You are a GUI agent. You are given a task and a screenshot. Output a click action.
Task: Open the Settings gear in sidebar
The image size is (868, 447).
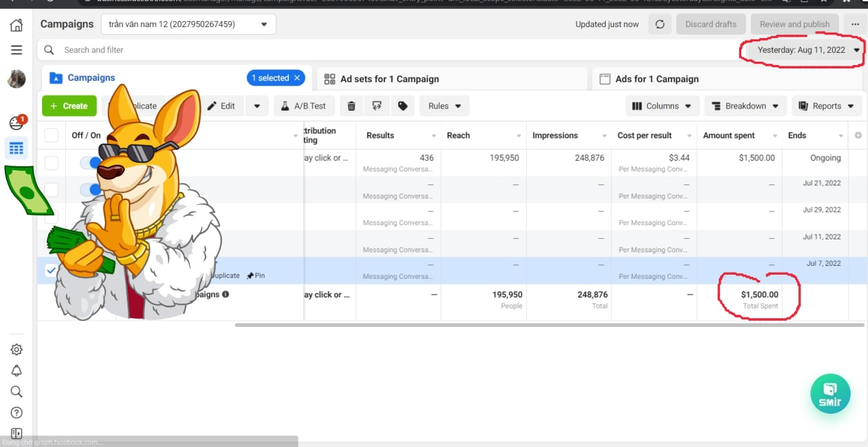(x=16, y=349)
